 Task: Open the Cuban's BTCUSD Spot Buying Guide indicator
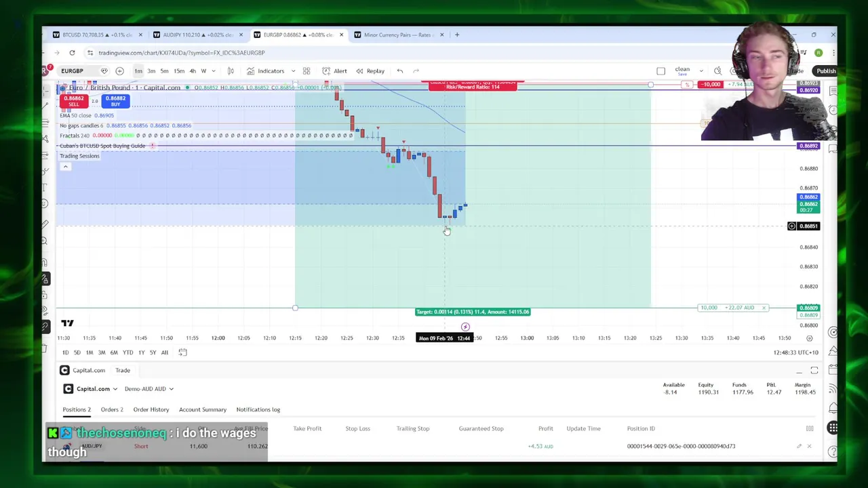102,146
